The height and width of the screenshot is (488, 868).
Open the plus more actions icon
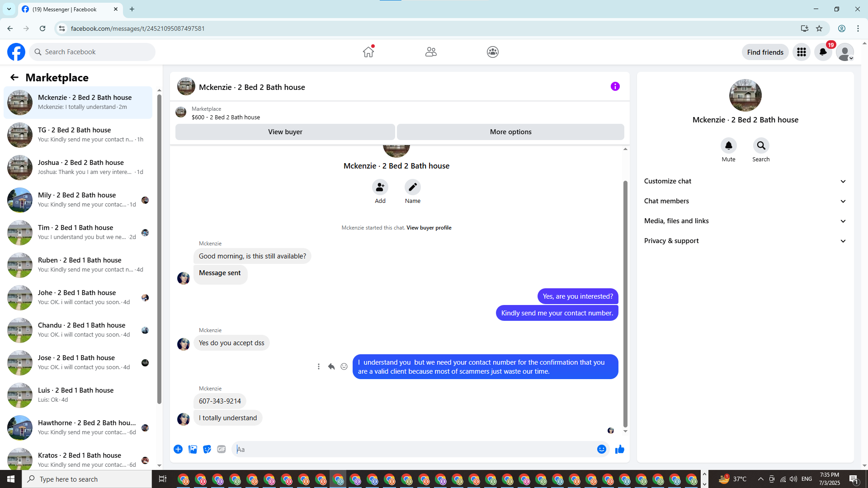pos(178,449)
